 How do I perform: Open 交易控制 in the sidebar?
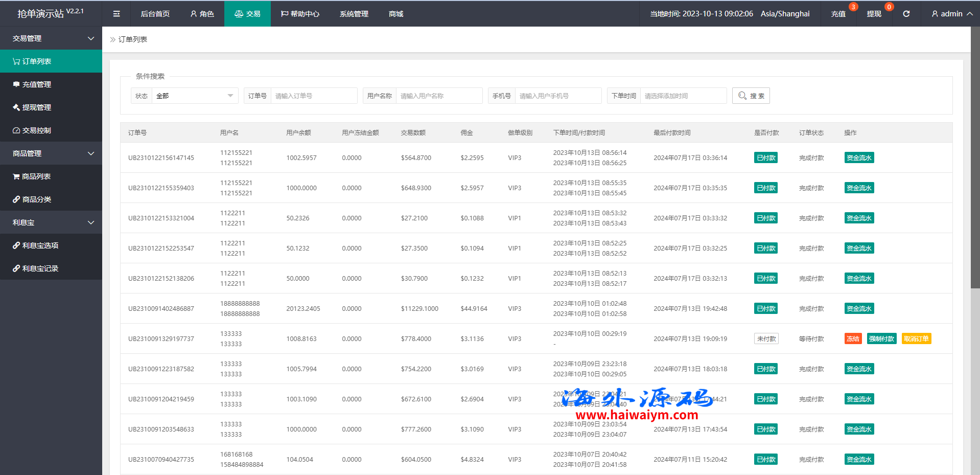coord(37,130)
